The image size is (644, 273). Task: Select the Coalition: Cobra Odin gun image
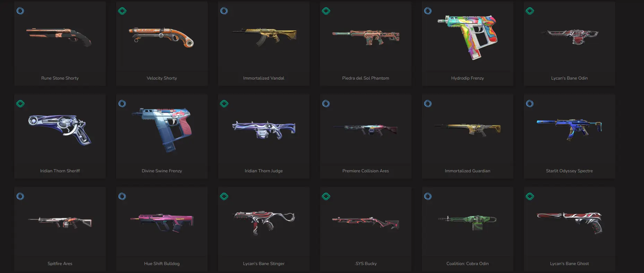tap(467, 222)
